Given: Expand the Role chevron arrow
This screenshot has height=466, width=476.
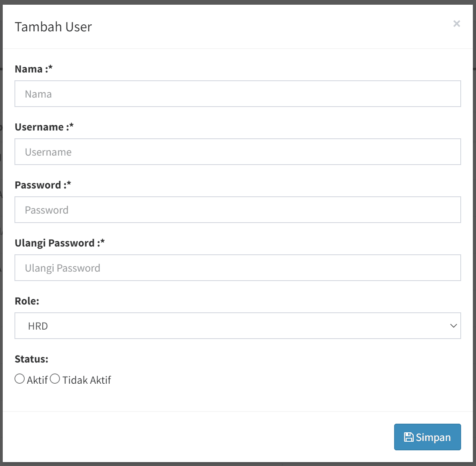Looking at the screenshot, I should coord(453,326).
